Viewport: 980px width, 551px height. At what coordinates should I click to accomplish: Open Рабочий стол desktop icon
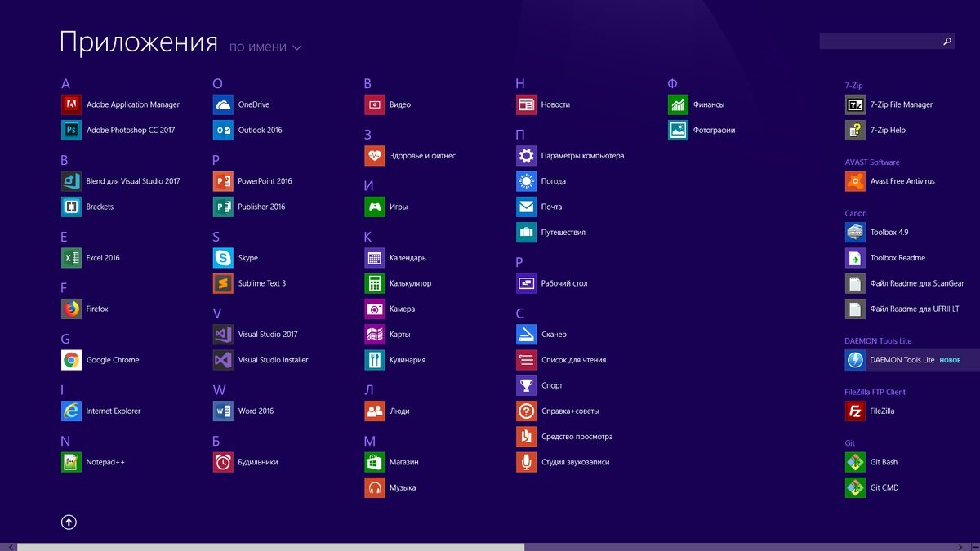click(x=527, y=283)
